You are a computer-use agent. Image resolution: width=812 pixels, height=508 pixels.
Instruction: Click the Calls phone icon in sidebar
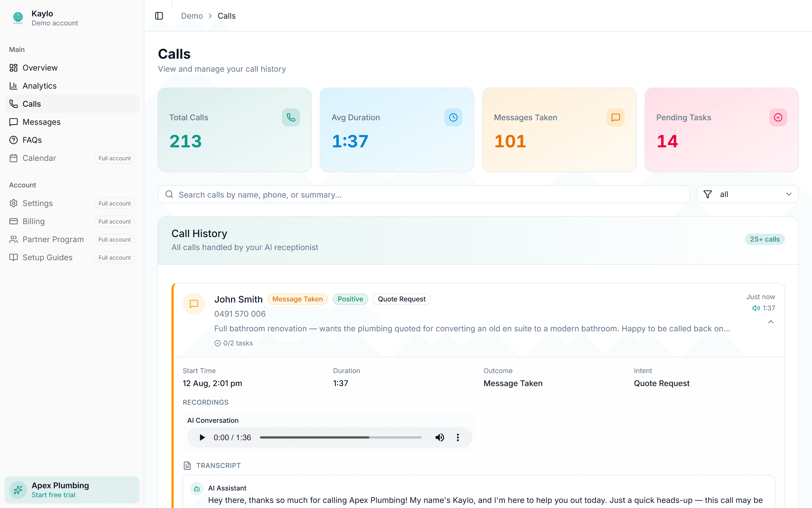click(x=14, y=104)
